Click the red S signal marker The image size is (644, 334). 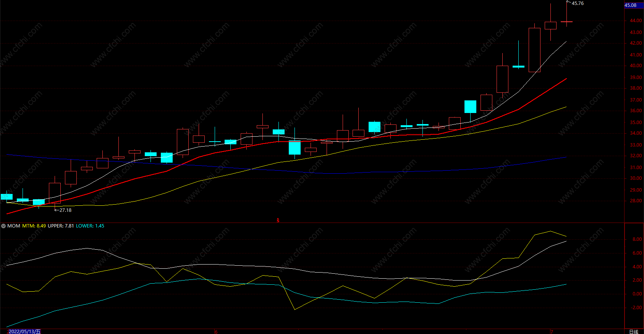point(278,220)
